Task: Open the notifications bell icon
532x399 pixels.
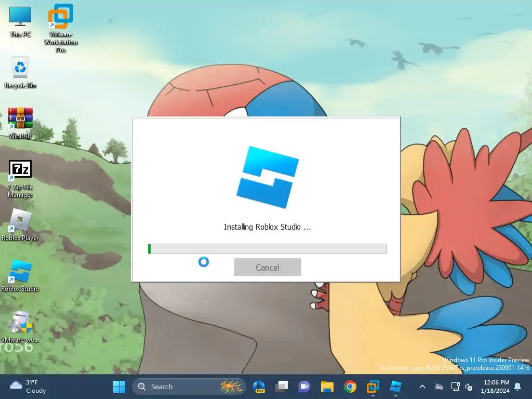Action: (518, 387)
